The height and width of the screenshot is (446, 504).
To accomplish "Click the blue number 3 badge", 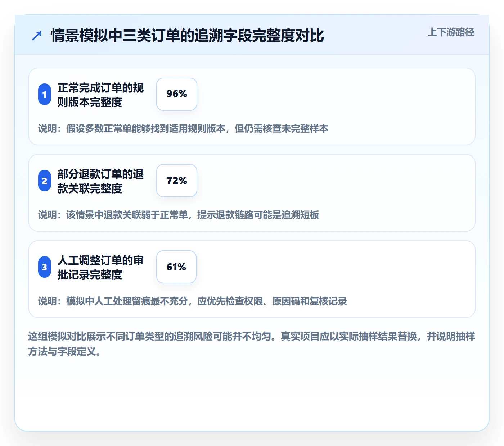I will [45, 267].
